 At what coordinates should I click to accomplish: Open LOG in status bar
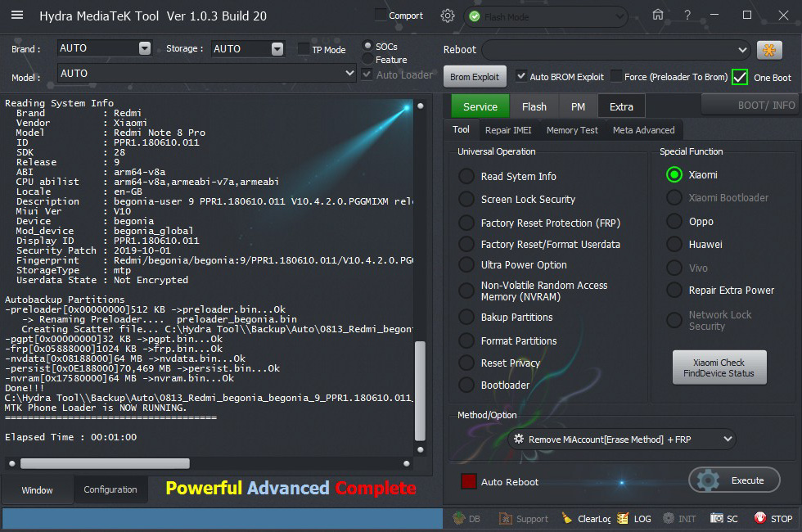634,519
